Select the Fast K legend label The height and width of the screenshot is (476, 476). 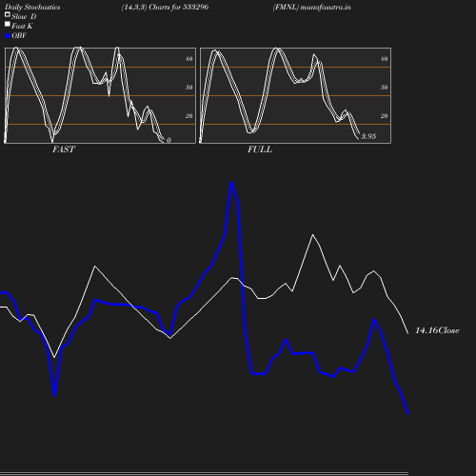[x=22, y=27]
